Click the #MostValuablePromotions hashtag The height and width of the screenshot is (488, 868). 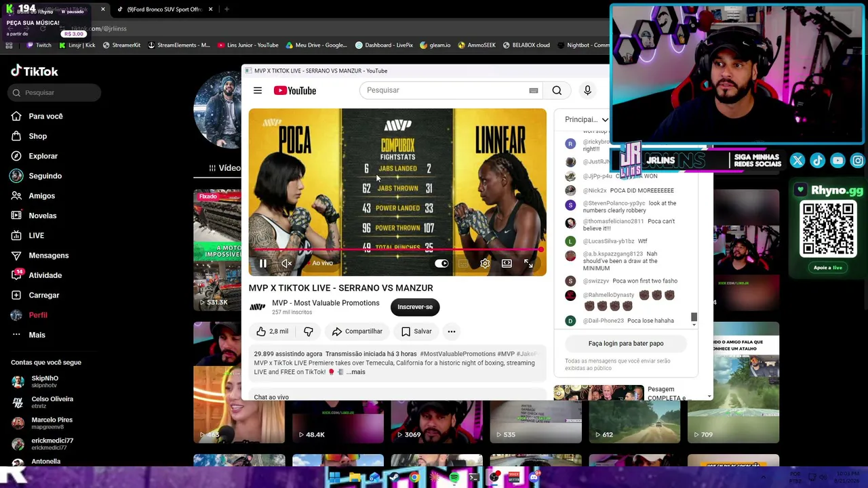click(x=458, y=354)
